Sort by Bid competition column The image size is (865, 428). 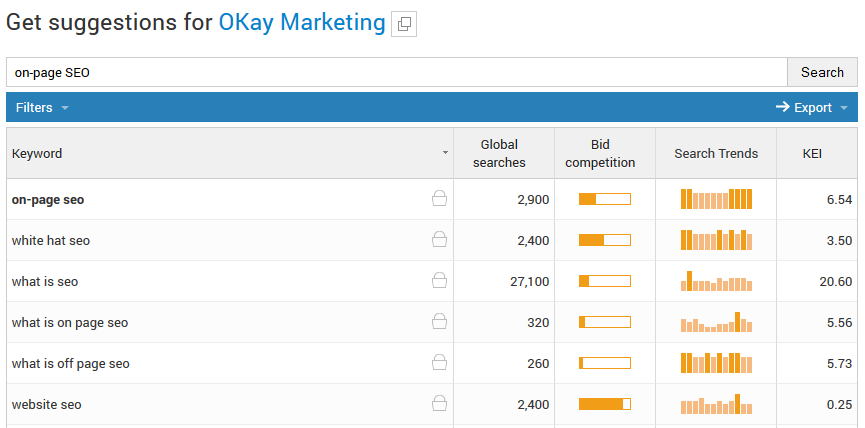point(600,153)
